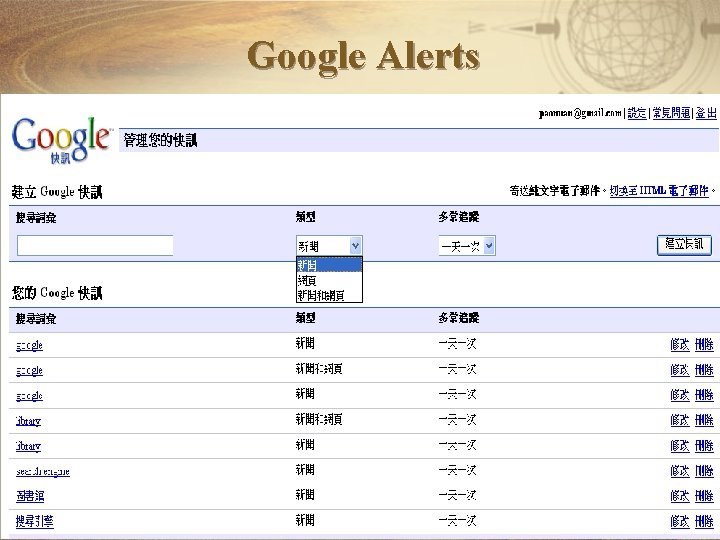This screenshot has height=540, width=720.
Task: Open the 常見問題 FAQ link
Action: click(671, 112)
